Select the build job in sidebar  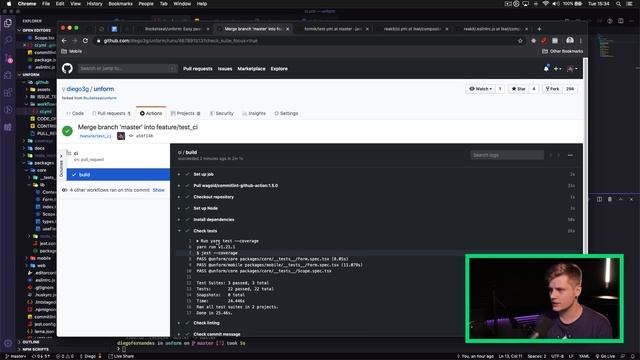tap(118, 175)
